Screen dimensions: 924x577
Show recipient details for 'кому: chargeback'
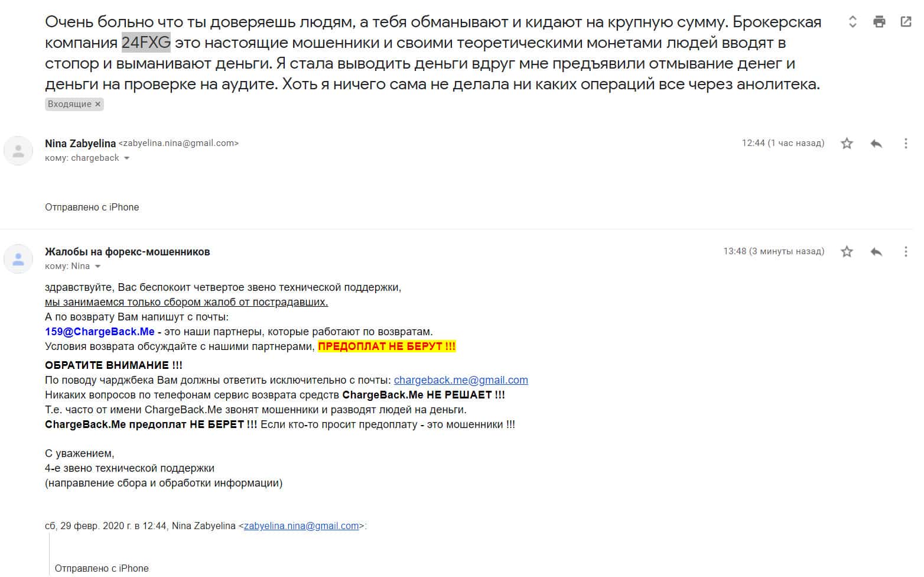click(126, 158)
